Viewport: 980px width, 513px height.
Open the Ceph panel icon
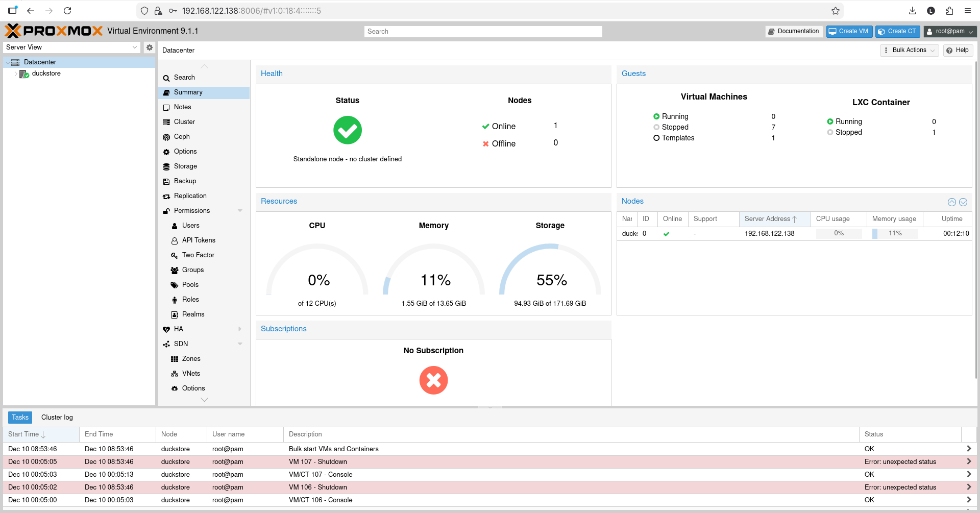click(x=166, y=136)
